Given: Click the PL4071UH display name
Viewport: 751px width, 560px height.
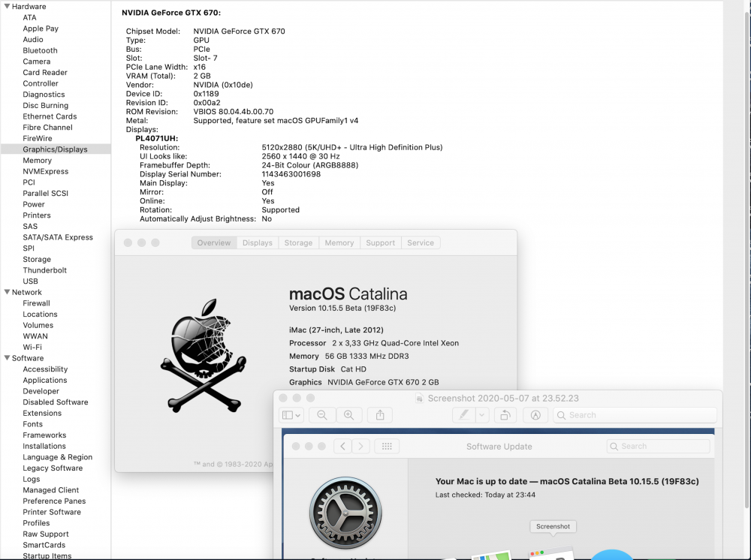Looking at the screenshot, I should (157, 138).
